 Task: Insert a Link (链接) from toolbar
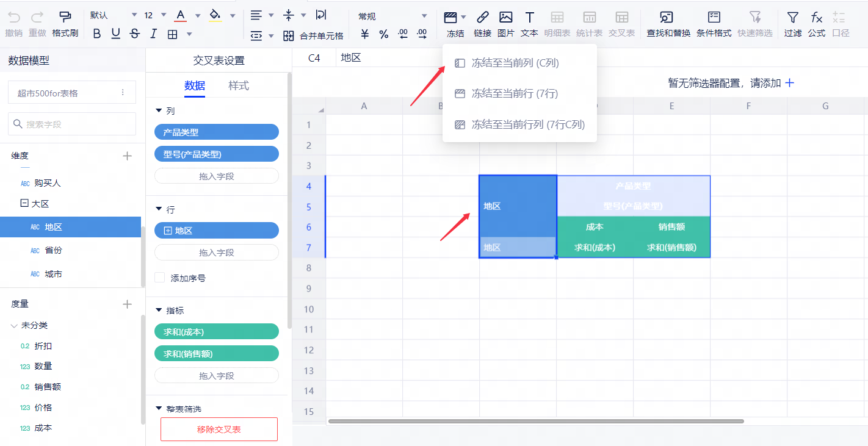coord(482,17)
